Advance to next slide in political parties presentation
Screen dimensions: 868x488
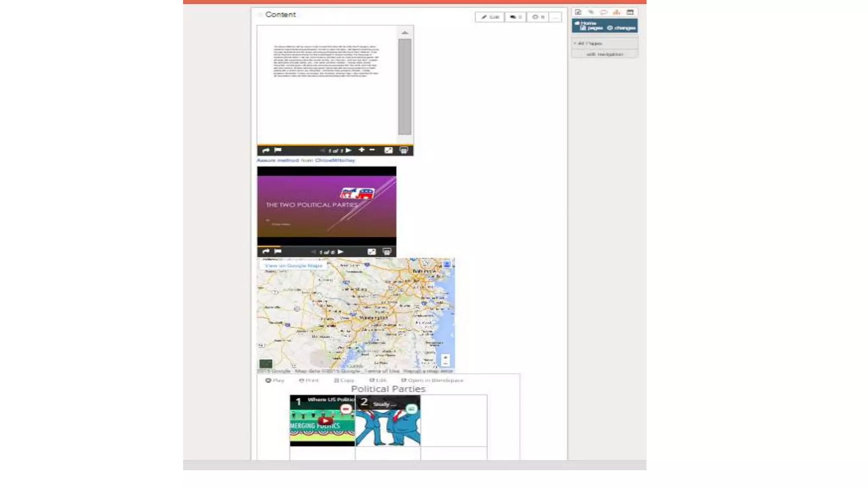point(341,252)
